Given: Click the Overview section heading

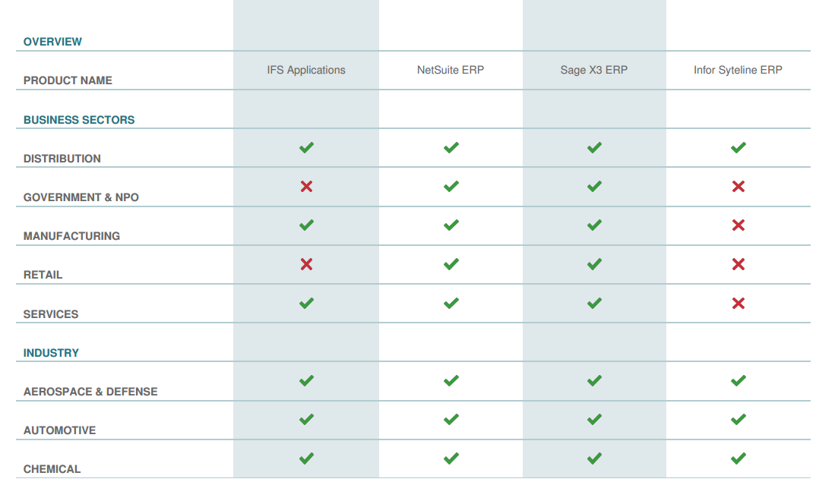Looking at the screenshot, I should coord(52,42).
